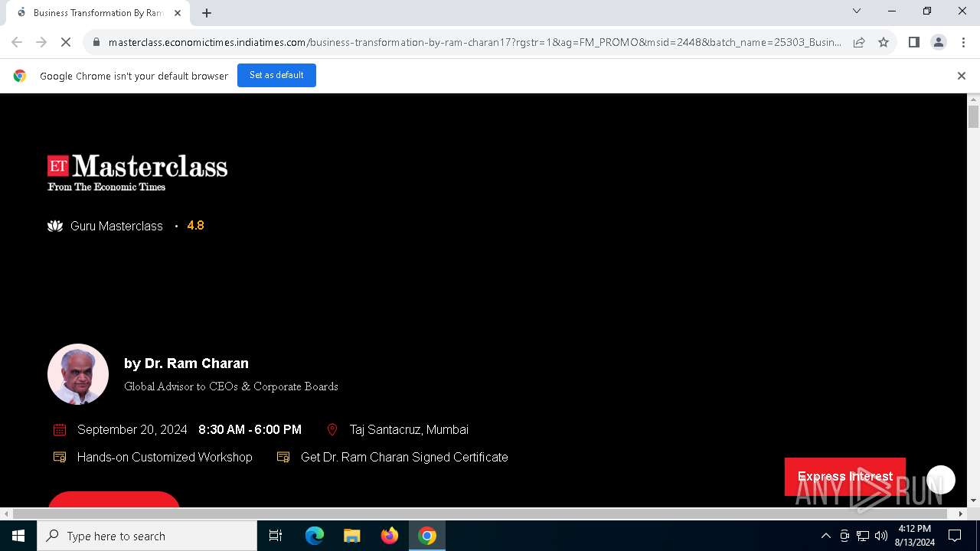Click the Guru Masterclass label
Viewport: 980px width, 551px height.
pos(116,226)
